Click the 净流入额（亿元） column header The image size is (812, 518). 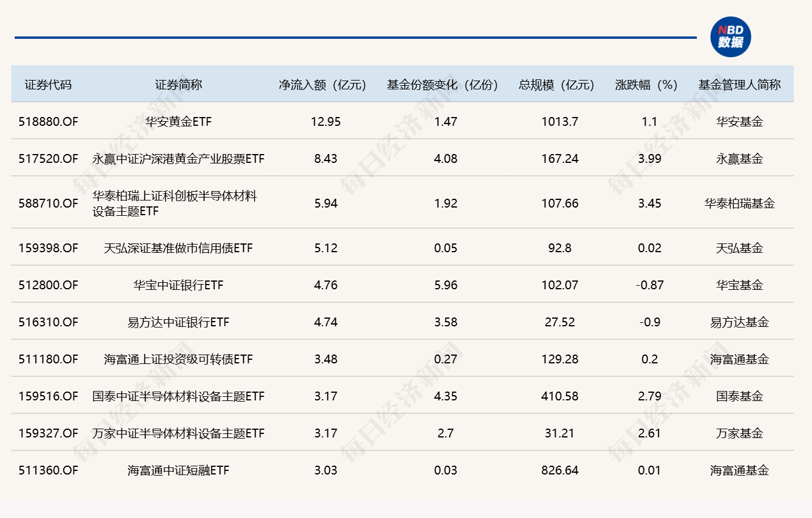pyautogui.click(x=322, y=85)
